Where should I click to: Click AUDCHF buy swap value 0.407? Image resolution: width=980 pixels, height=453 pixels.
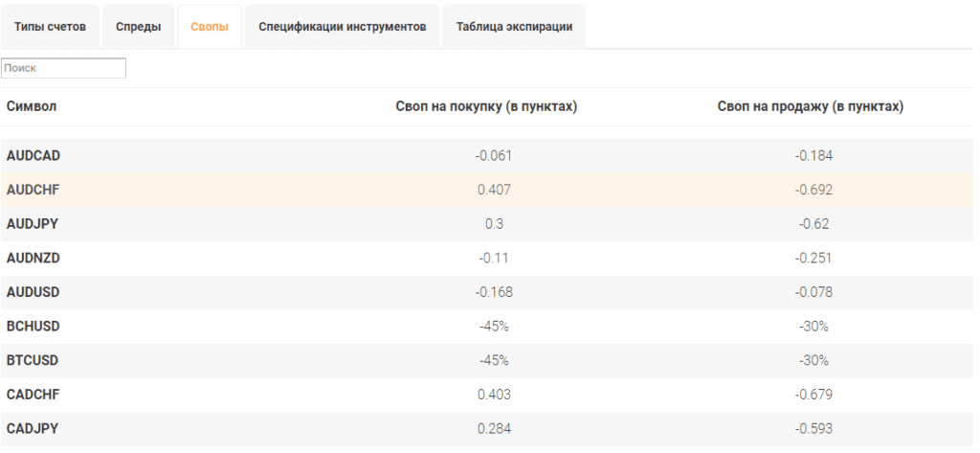click(494, 190)
